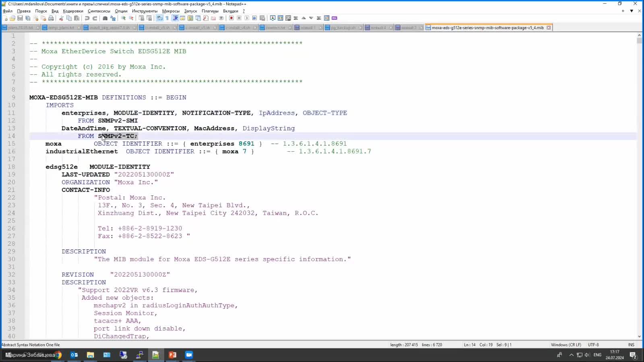The width and height of the screenshot is (644, 362).
Task: Open the Кодировки menu
Action: [73, 11]
